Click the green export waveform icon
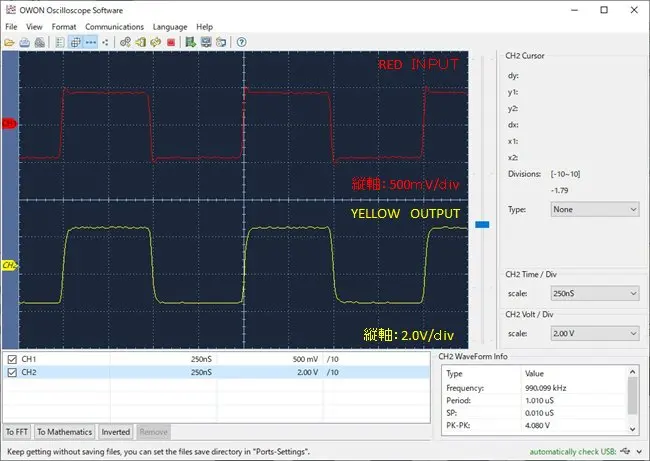This screenshot has height=461, width=650. tap(191, 42)
